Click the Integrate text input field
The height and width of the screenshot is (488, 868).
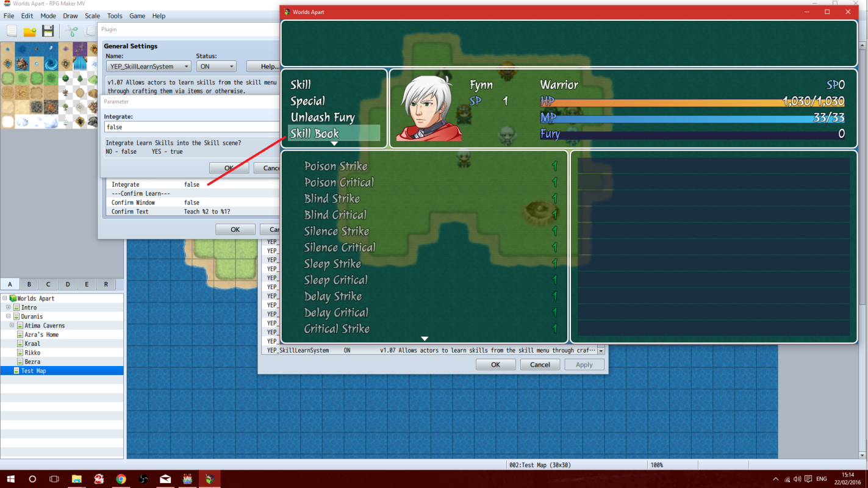click(192, 127)
